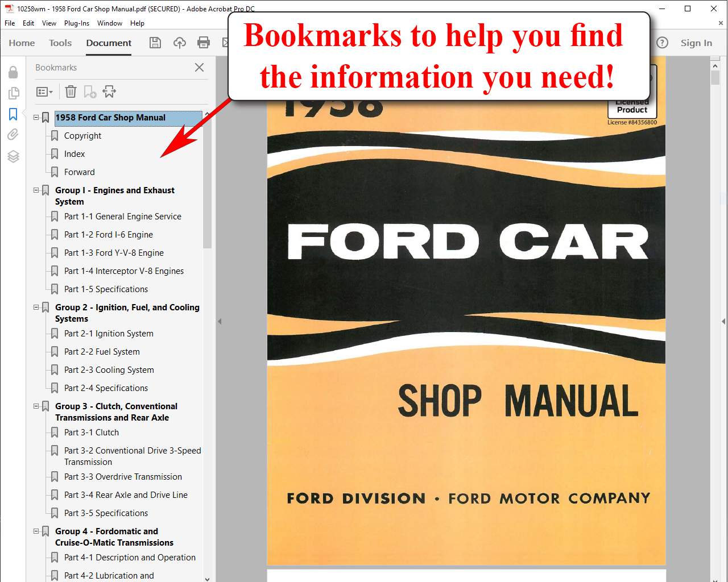Open Part 4-1 Description and Operation bookmark
Image resolution: width=728 pixels, height=582 pixels.
click(x=130, y=558)
